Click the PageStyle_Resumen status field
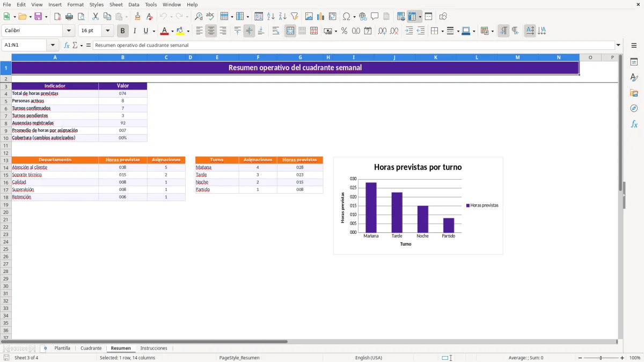Screen dimensions: 644x362 [239, 358]
